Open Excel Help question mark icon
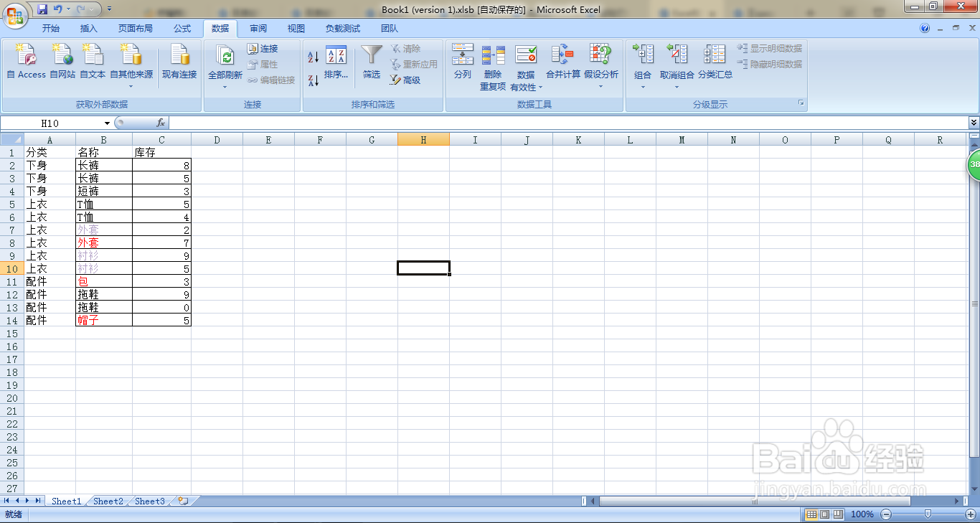The width and height of the screenshot is (980, 523). (x=925, y=28)
